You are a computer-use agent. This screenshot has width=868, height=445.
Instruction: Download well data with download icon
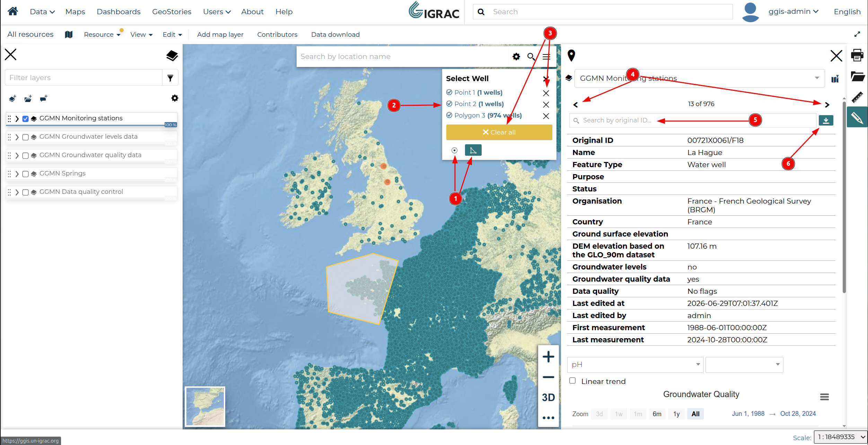(826, 120)
